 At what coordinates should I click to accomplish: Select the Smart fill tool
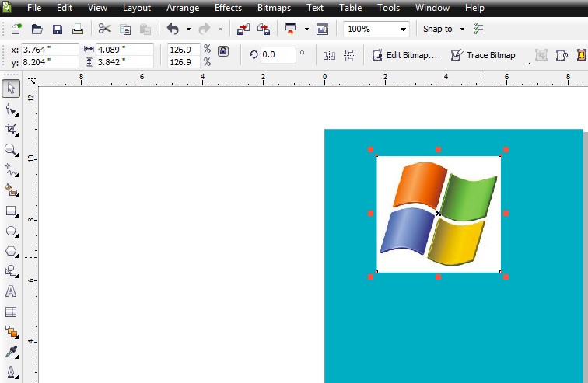[x=11, y=190]
